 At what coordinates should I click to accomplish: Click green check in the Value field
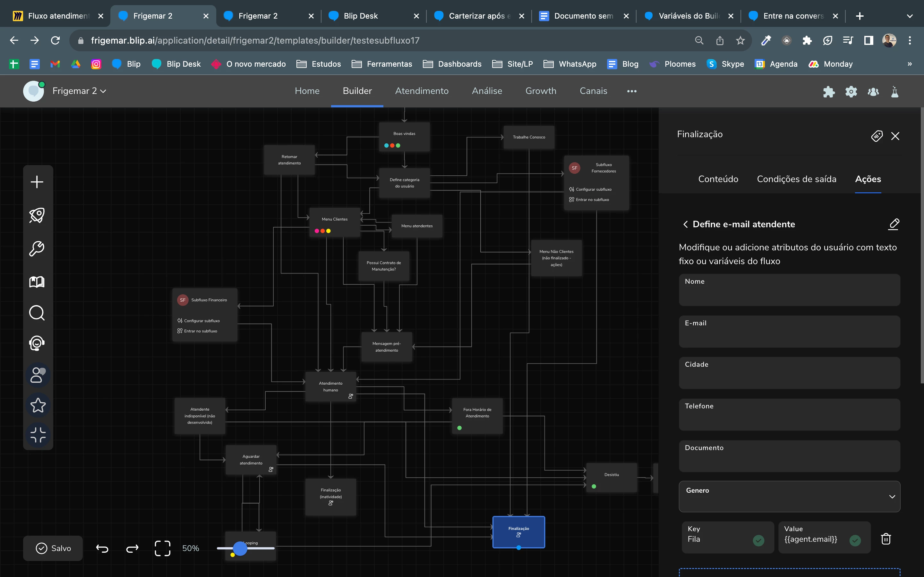coord(855,540)
